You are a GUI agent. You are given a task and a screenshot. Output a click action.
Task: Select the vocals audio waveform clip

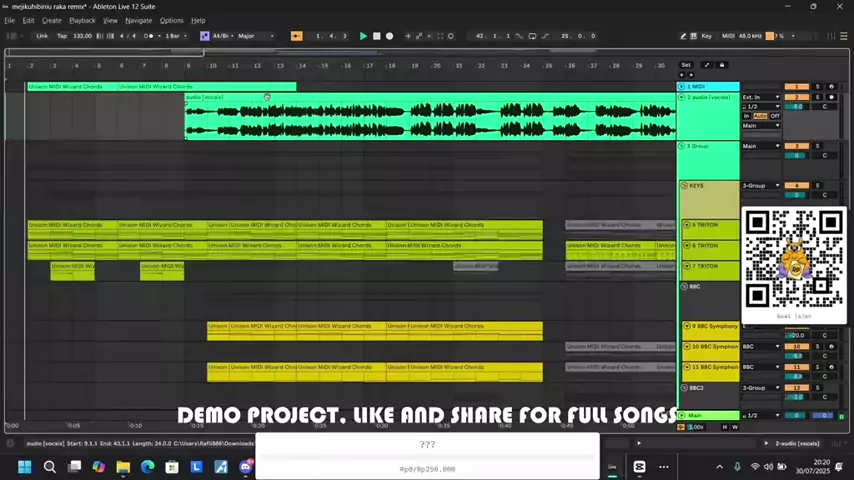pyautogui.click(x=430, y=120)
